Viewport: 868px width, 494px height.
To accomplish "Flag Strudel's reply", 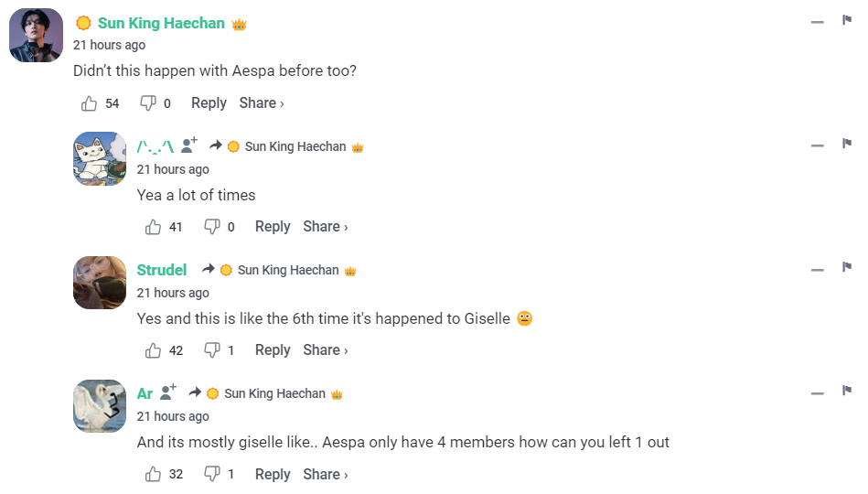I will click(x=847, y=267).
